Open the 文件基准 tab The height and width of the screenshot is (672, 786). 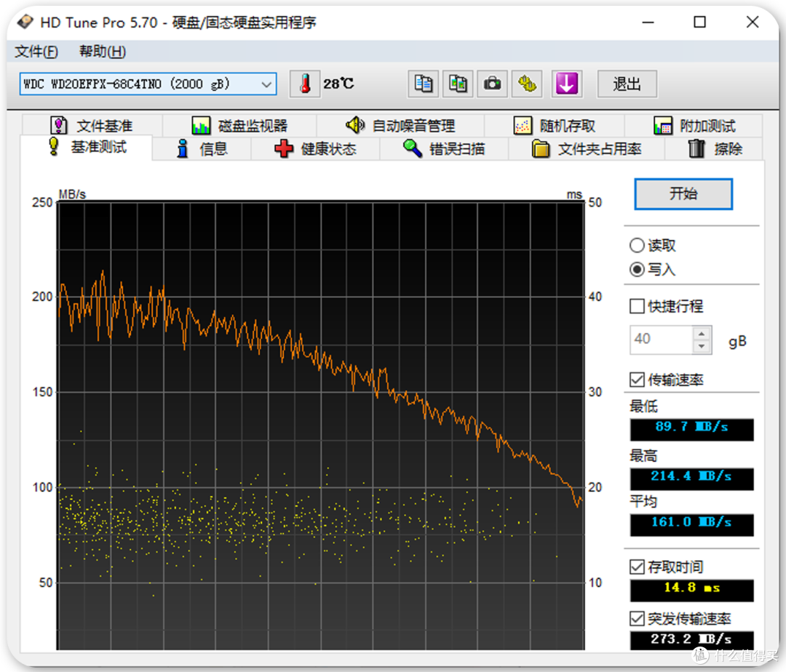tap(92, 125)
